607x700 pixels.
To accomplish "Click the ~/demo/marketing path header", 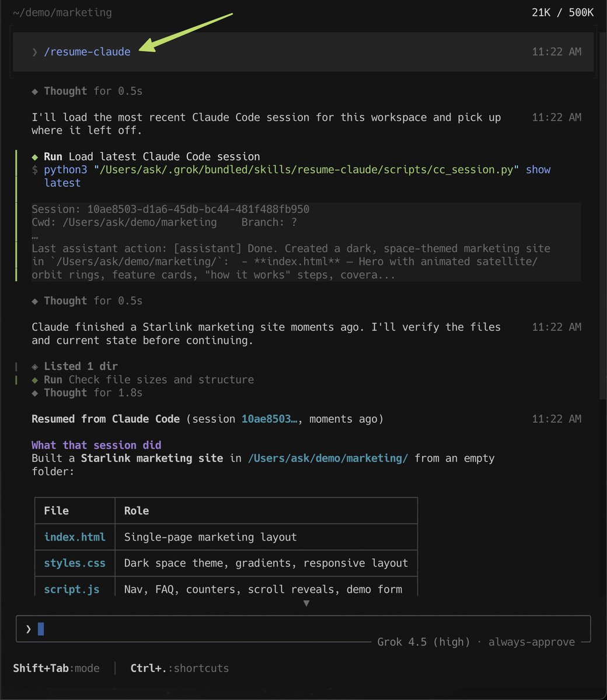I will pos(62,12).
